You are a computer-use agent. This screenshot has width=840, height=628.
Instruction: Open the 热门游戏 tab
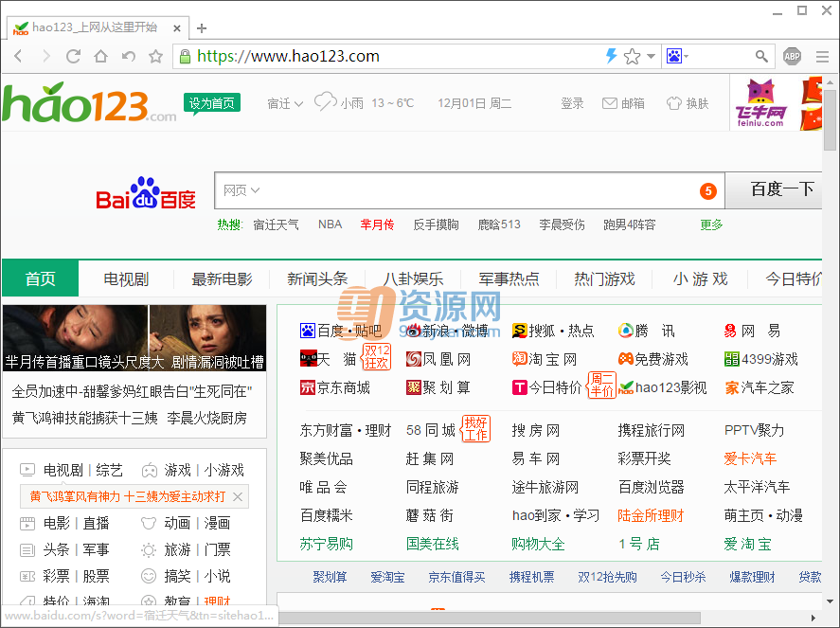point(604,278)
